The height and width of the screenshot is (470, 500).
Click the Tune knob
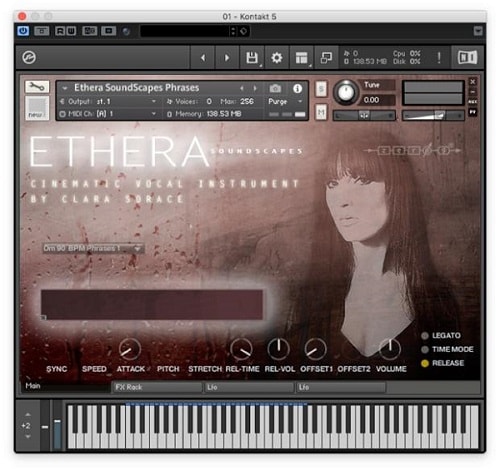(346, 93)
